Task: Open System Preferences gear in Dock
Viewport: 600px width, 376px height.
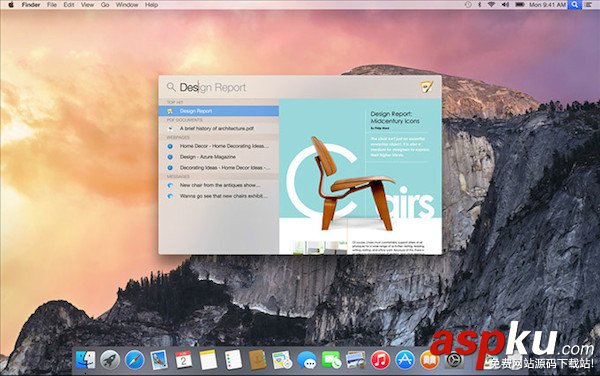Action: [x=454, y=360]
